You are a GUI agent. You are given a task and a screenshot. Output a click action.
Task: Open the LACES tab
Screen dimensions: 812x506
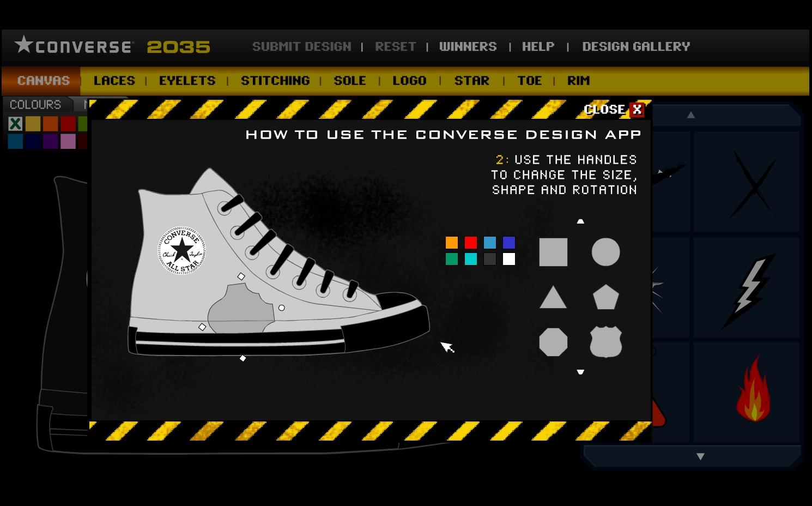(x=114, y=81)
